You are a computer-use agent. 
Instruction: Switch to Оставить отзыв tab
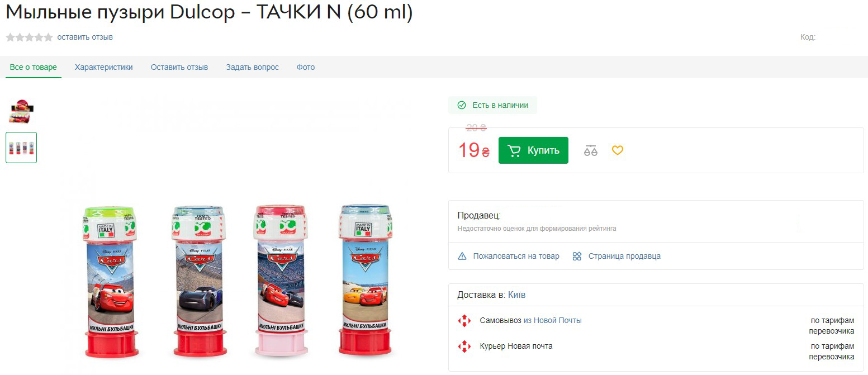(x=179, y=67)
